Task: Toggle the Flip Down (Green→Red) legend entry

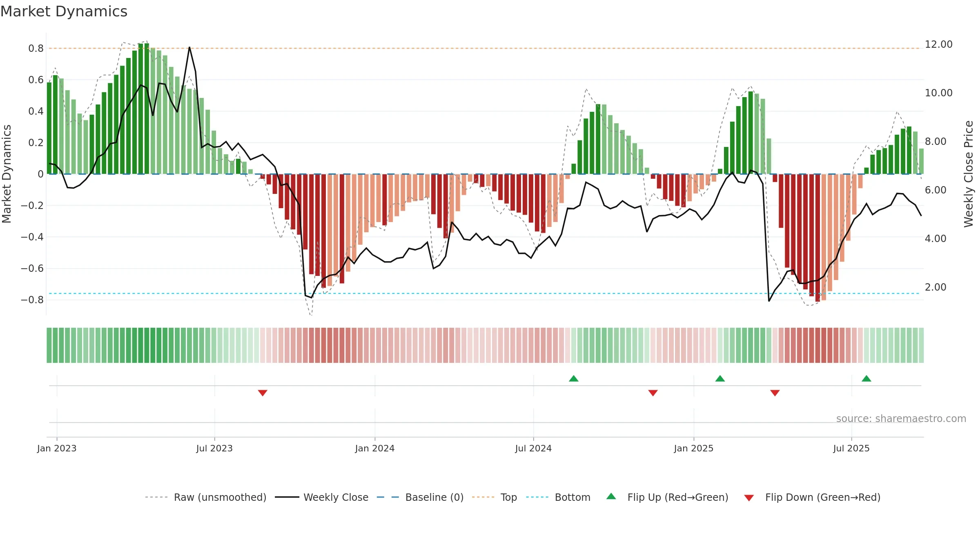Action: tap(812, 497)
